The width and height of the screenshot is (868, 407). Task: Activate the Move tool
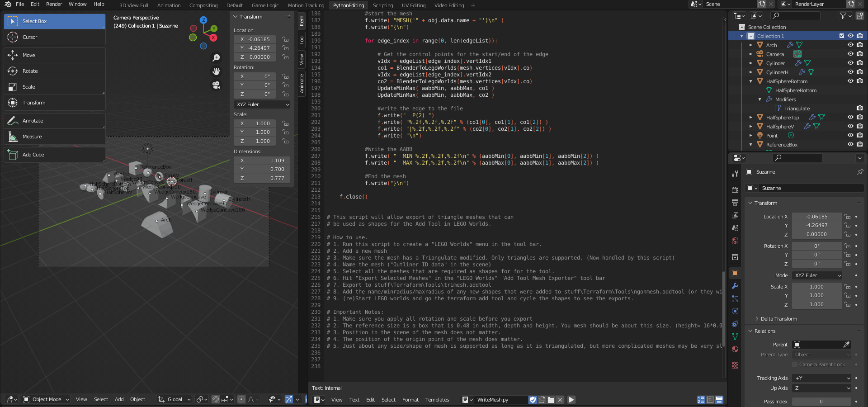click(55, 55)
